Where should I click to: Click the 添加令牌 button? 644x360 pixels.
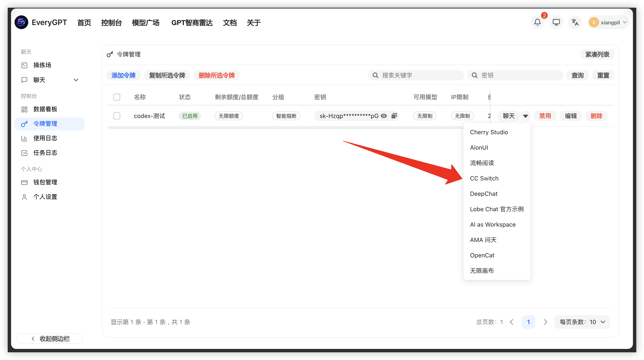click(x=124, y=75)
